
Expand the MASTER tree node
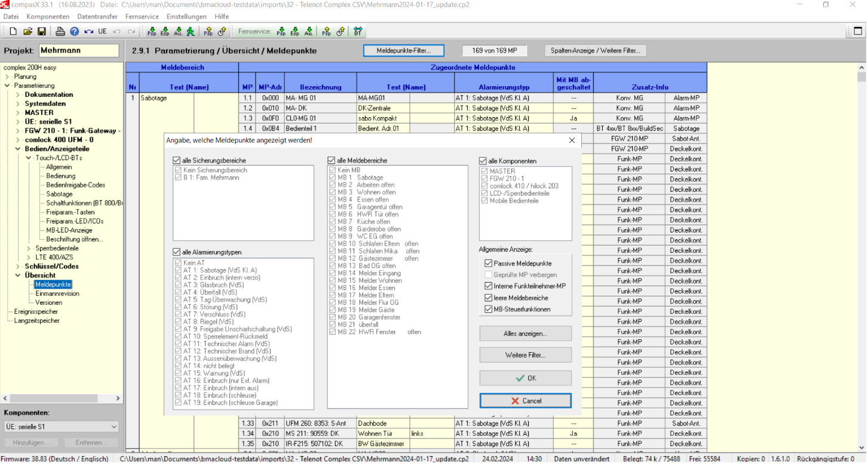pyautogui.click(x=18, y=112)
